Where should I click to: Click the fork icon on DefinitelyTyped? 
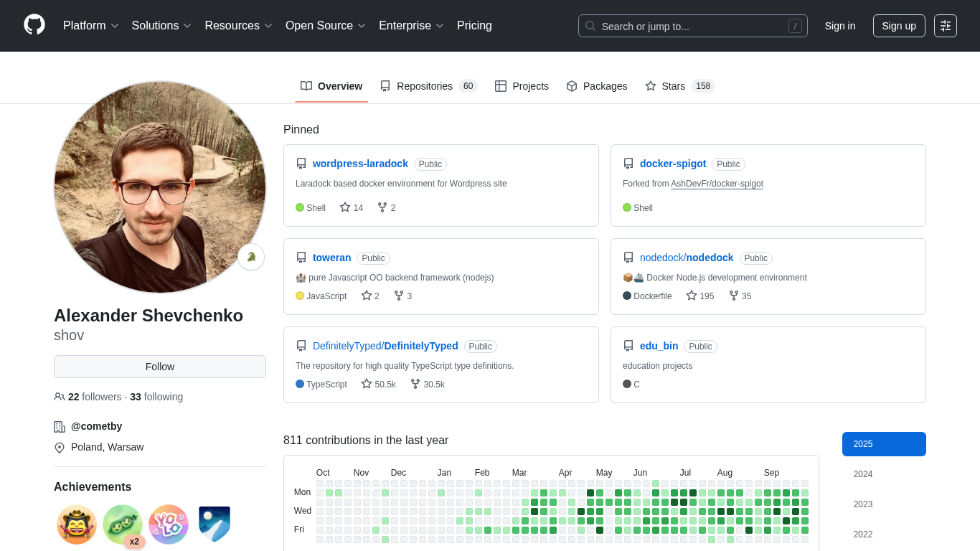click(415, 384)
